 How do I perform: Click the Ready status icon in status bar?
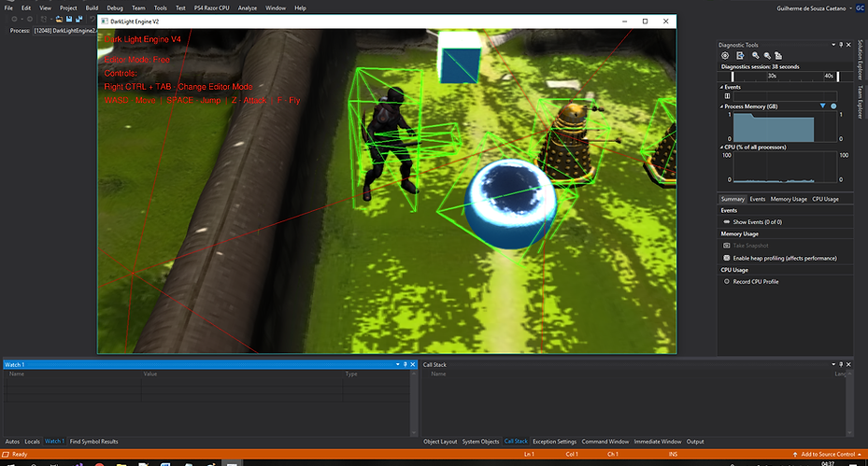[x=6, y=454]
